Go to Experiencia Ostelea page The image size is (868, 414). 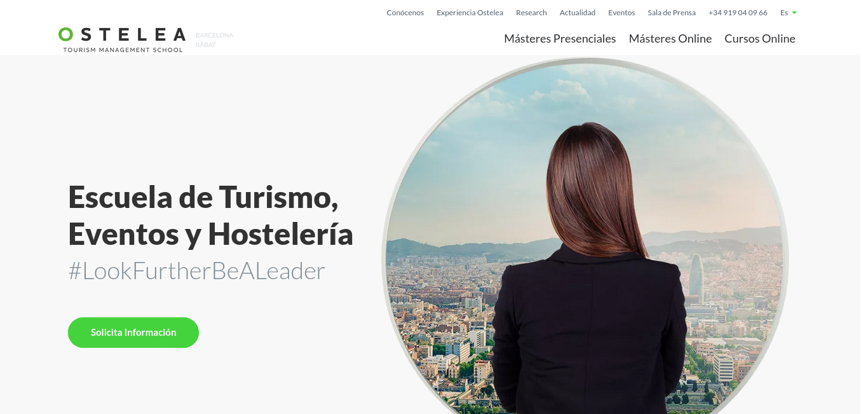[470, 13]
